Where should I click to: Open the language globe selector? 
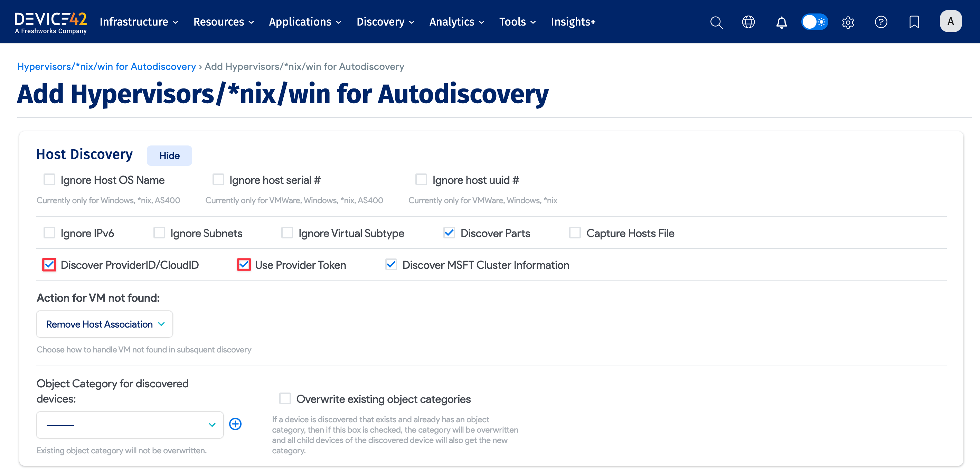tap(748, 22)
